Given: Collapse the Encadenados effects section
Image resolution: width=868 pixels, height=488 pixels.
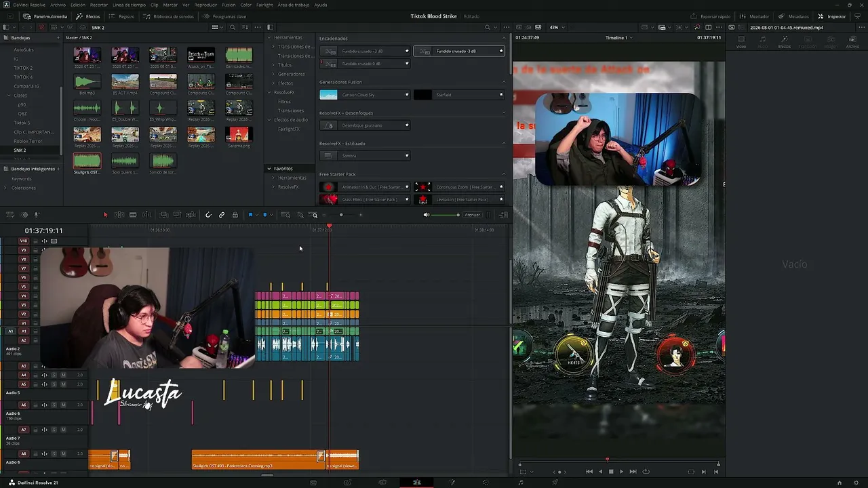Looking at the screenshot, I should (503, 39).
